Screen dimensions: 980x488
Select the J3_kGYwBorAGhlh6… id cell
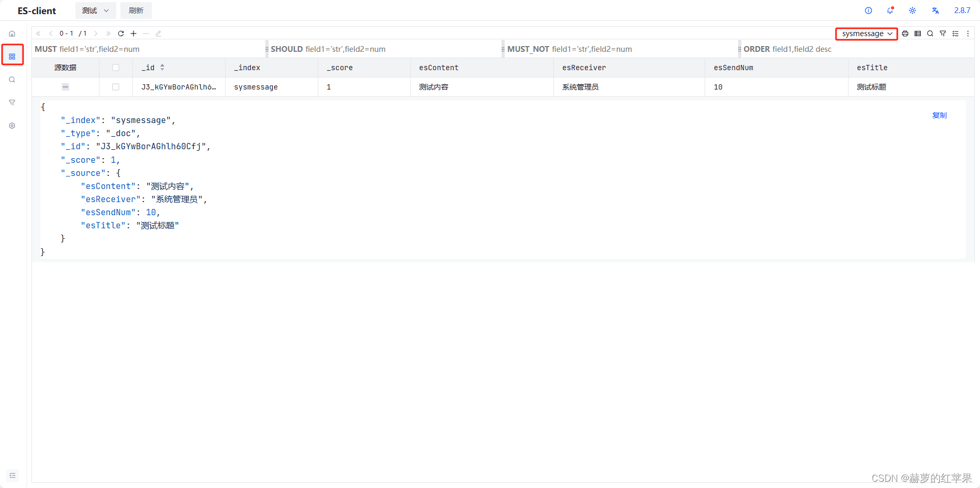179,87
